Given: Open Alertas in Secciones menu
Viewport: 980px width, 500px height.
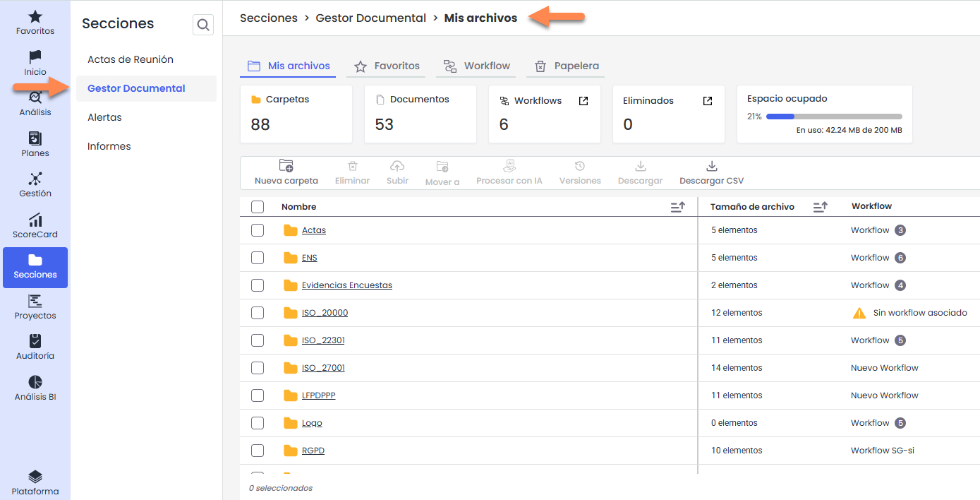Looking at the screenshot, I should (104, 117).
